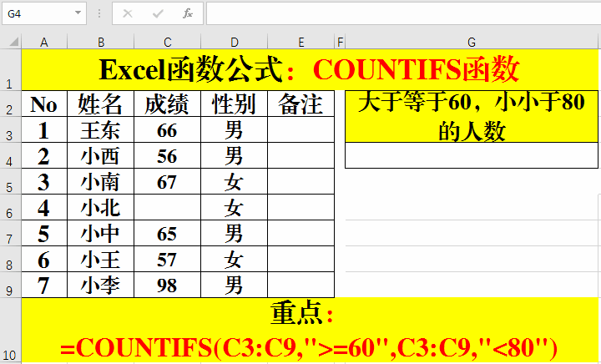The height and width of the screenshot is (364, 601).
Task: Select row 1 header
Action: (10, 70)
